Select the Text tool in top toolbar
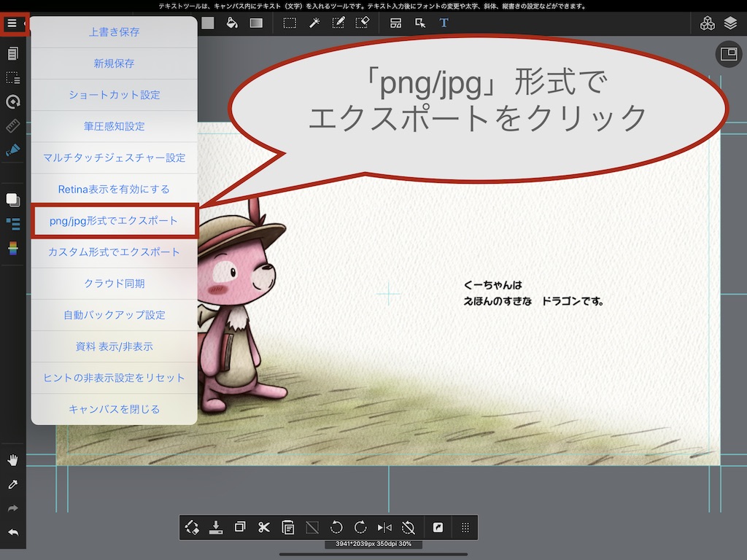This screenshot has height=560, width=747. pos(444,23)
